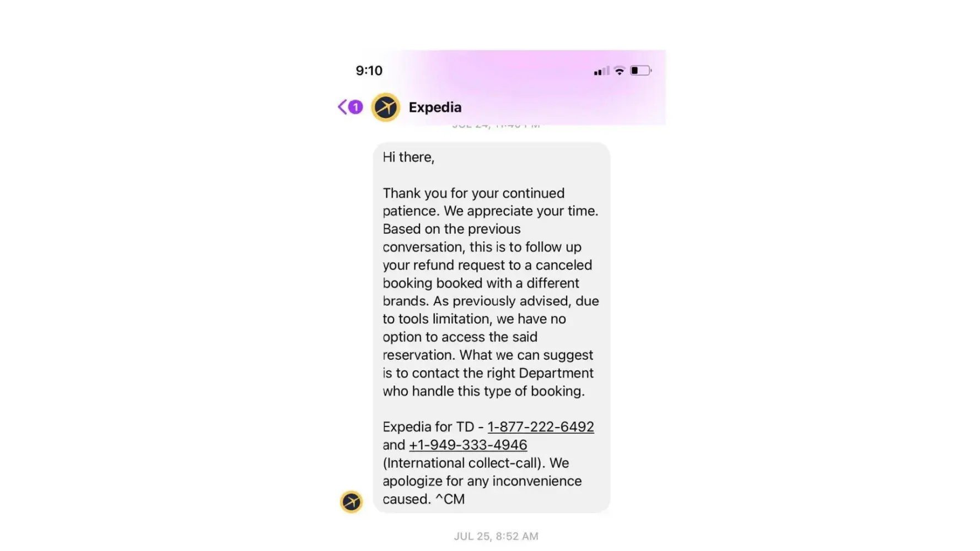Tap 'Thank you for your continued' sentence
The width and height of the screenshot is (980, 551).
point(473,193)
